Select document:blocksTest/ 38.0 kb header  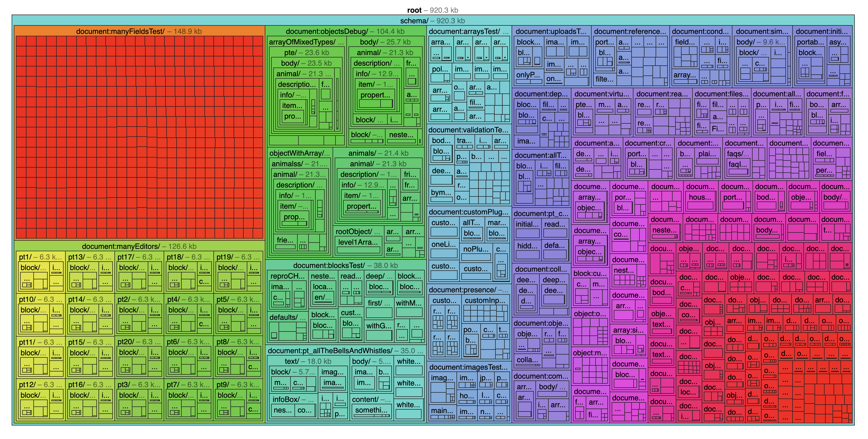point(345,266)
